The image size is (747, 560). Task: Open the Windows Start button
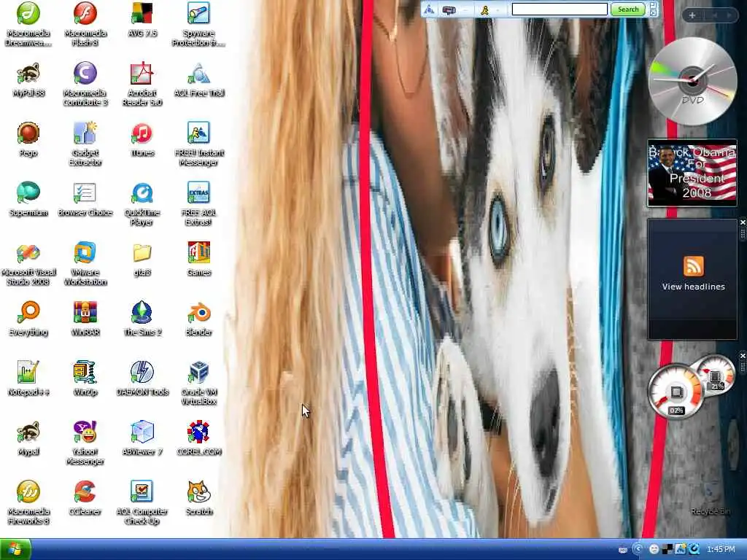[15, 549]
